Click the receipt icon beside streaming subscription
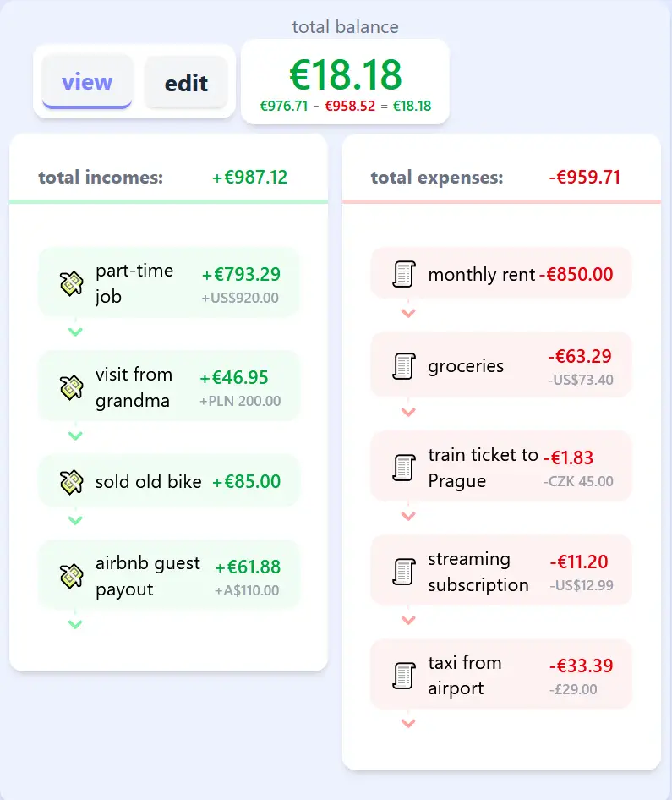This screenshot has height=800, width=672. (x=404, y=572)
